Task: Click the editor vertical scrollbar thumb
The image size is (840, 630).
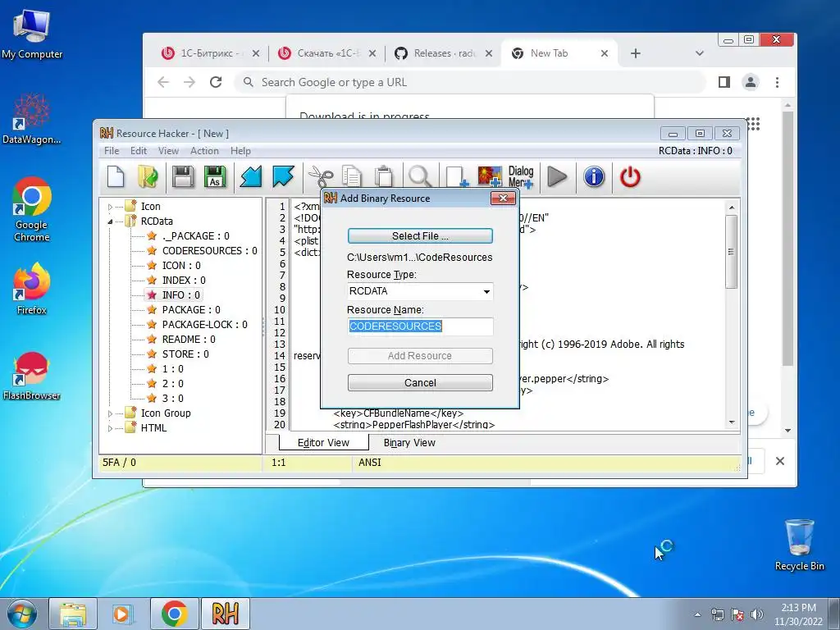Action: (x=731, y=252)
